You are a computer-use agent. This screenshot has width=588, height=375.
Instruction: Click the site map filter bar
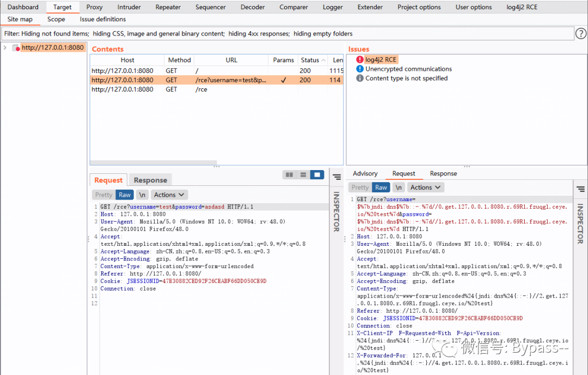pos(287,33)
